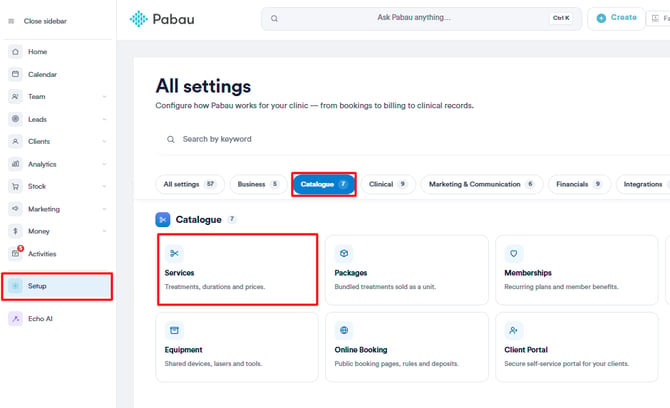The height and width of the screenshot is (408, 670).
Task: Click the Equipment icon
Action: pos(174,330)
